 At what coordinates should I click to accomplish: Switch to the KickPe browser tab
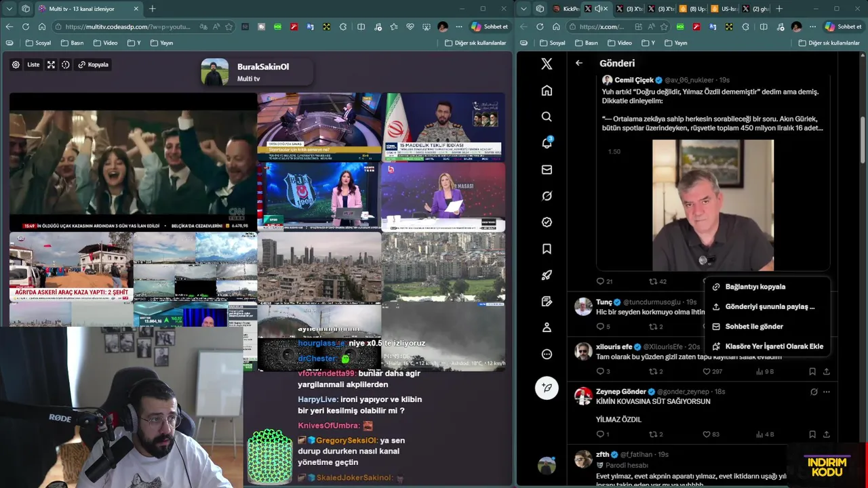pos(566,9)
